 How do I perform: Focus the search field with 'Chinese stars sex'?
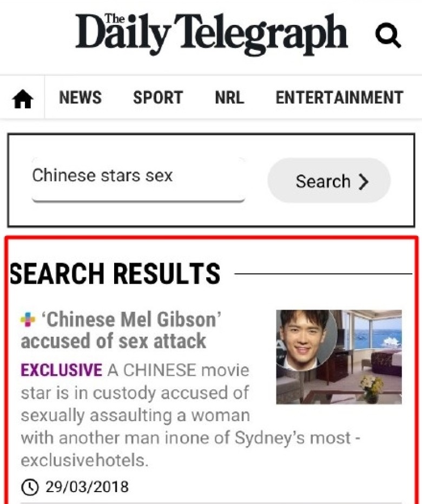[x=139, y=180]
